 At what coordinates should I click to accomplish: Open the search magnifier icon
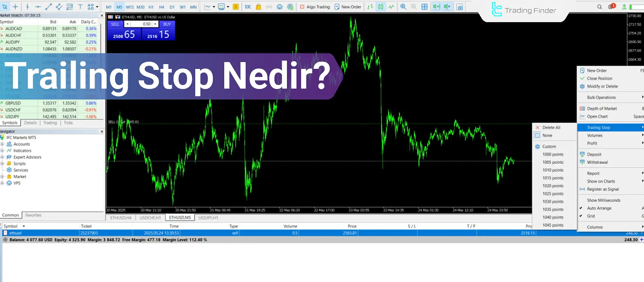600,6
